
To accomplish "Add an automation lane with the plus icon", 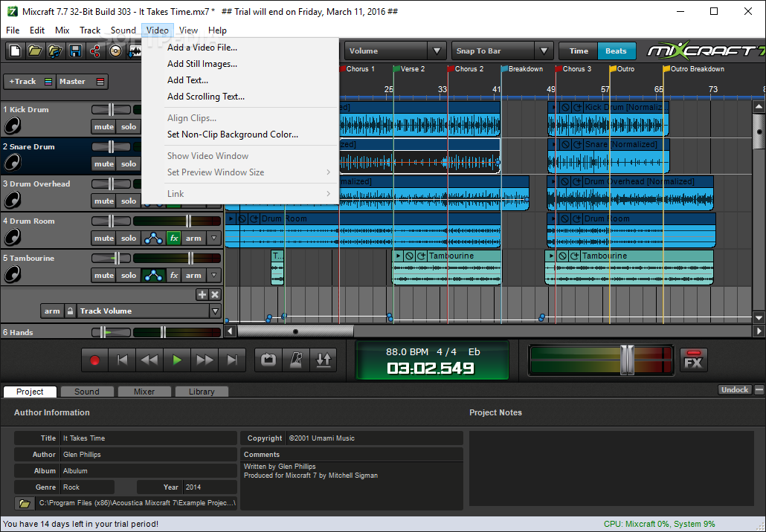I will tap(202, 294).
